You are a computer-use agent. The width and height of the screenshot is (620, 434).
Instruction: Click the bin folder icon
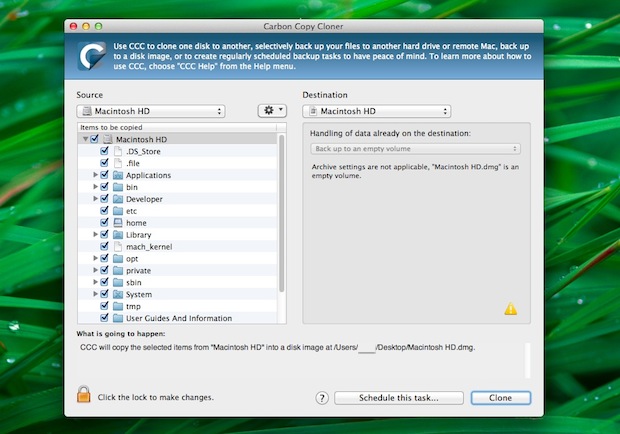(x=118, y=187)
